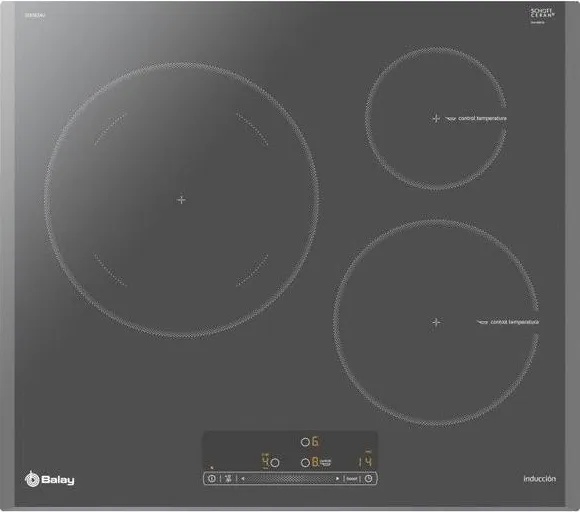Image resolution: width=580 pixels, height=512 pixels.
Task: Click the center cross of large left zone
Action: (181, 200)
